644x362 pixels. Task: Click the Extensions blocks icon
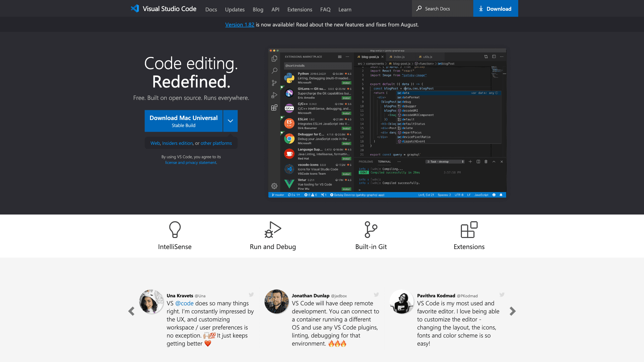click(469, 230)
